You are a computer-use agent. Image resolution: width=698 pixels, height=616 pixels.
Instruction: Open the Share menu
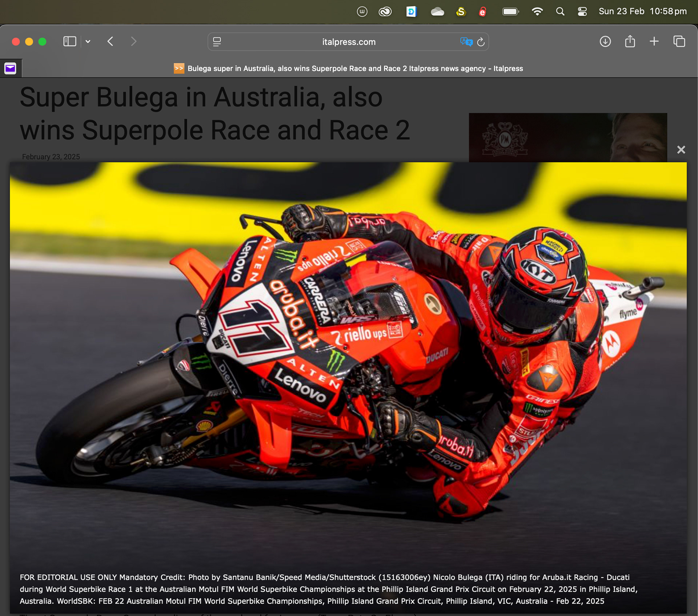630,41
